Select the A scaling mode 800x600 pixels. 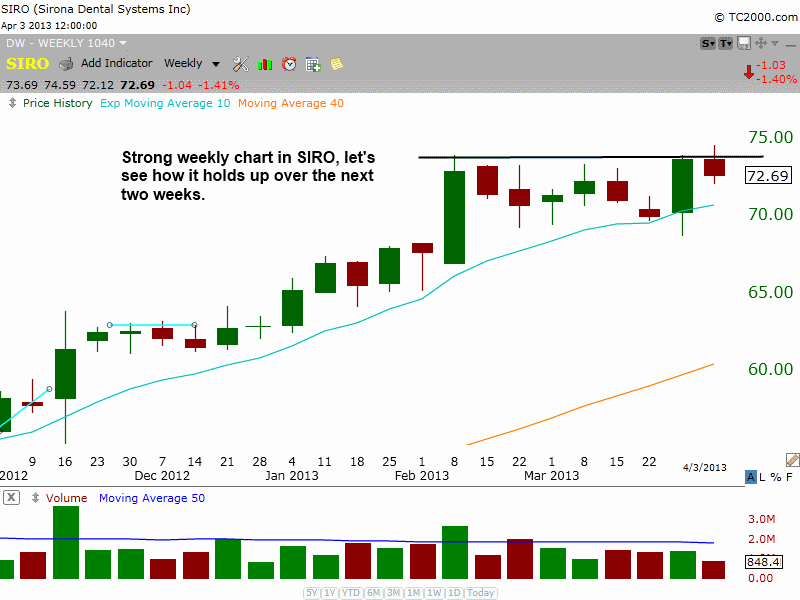click(751, 477)
